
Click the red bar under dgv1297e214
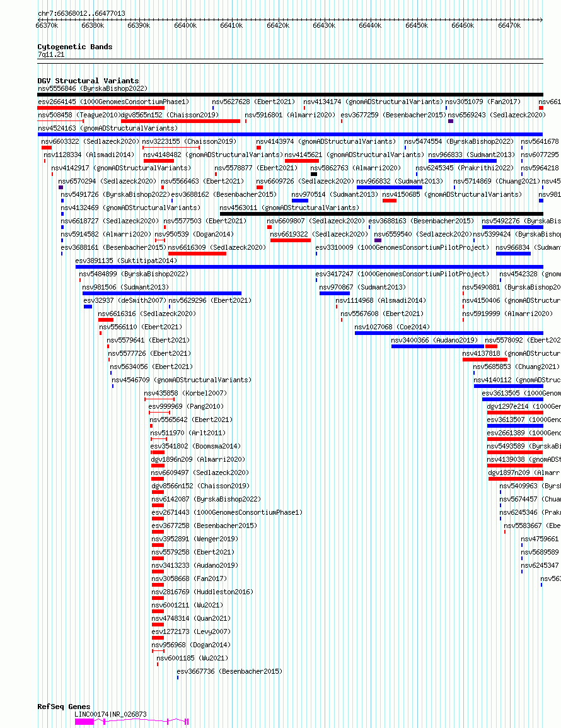pyautogui.click(x=515, y=413)
